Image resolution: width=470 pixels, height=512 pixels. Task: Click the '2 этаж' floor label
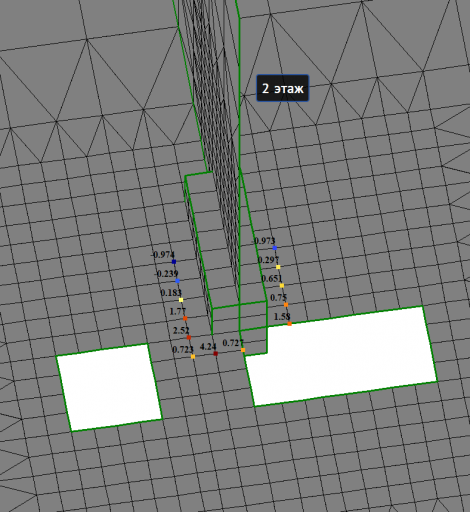click(x=283, y=88)
